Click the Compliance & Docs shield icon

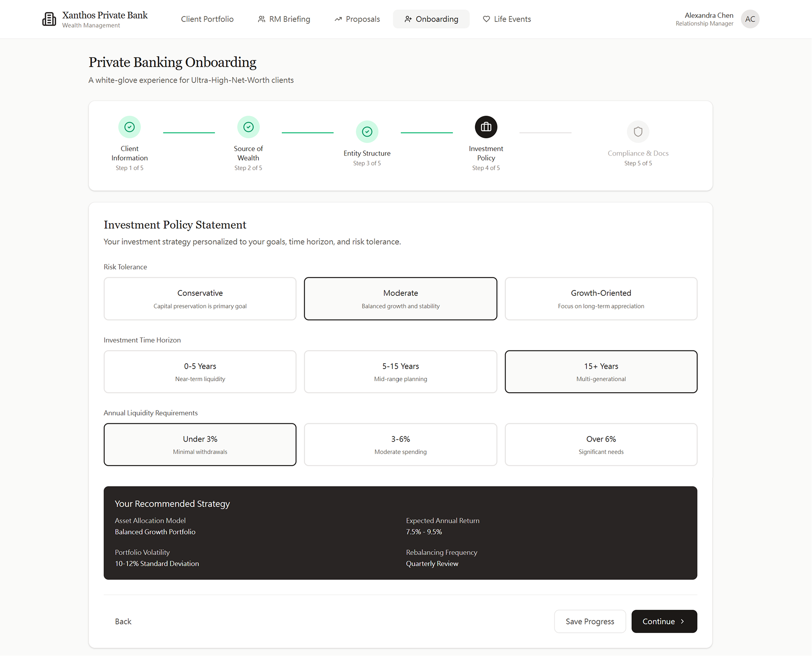click(x=638, y=132)
